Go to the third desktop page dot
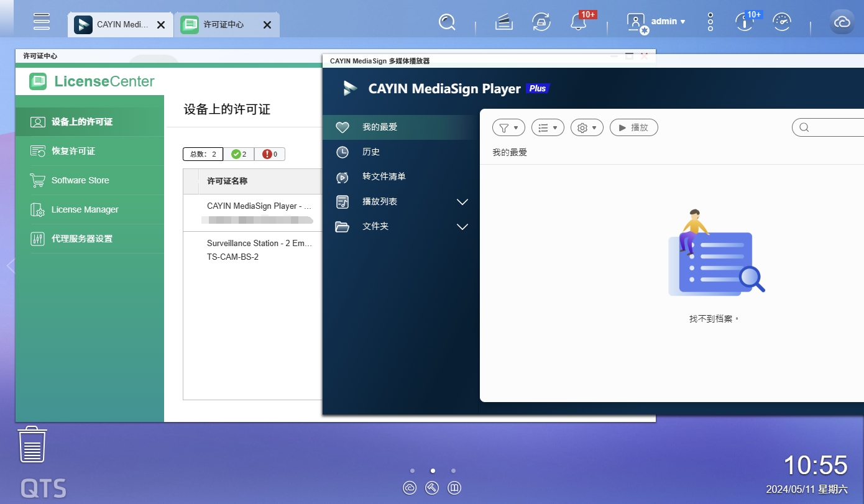Image resolution: width=864 pixels, height=504 pixels. (453, 471)
